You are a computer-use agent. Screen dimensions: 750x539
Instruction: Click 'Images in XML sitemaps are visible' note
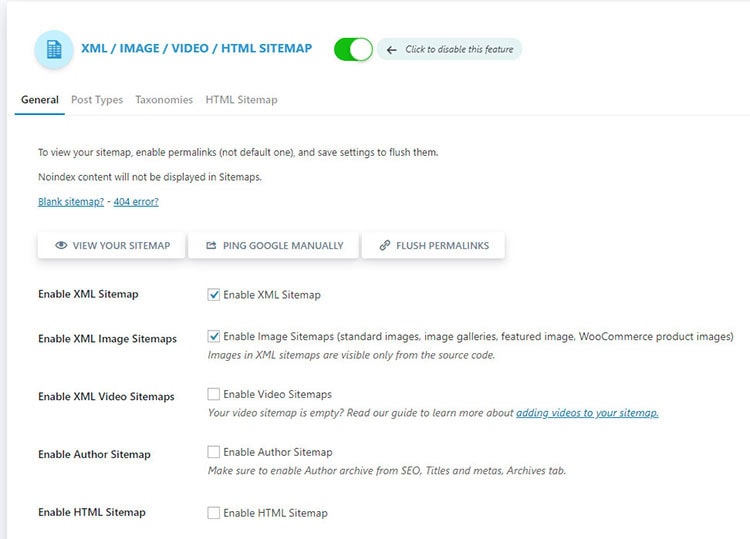click(351, 355)
